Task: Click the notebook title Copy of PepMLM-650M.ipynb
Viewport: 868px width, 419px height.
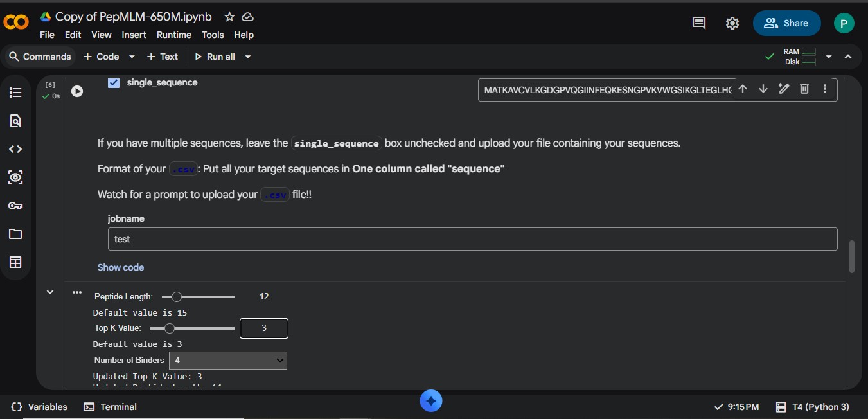Action: click(133, 17)
